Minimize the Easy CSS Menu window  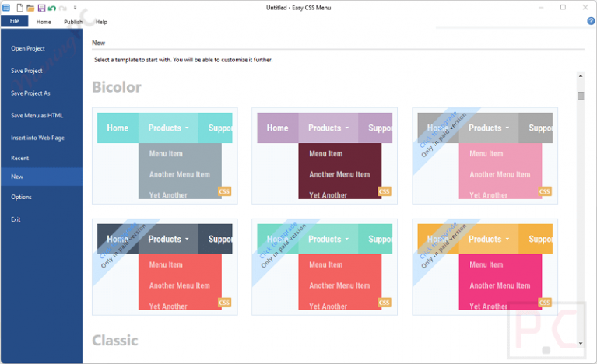(541, 8)
